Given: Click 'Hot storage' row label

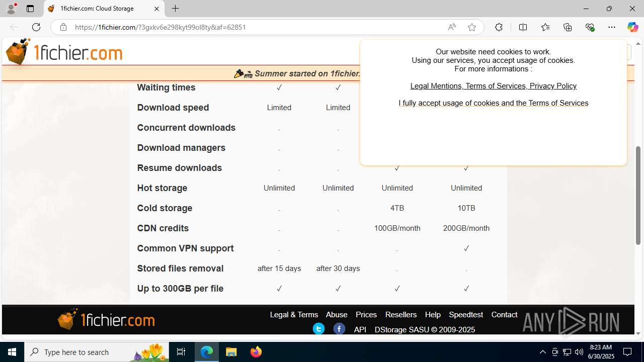Looking at the screenshot, I should point(162,188).
